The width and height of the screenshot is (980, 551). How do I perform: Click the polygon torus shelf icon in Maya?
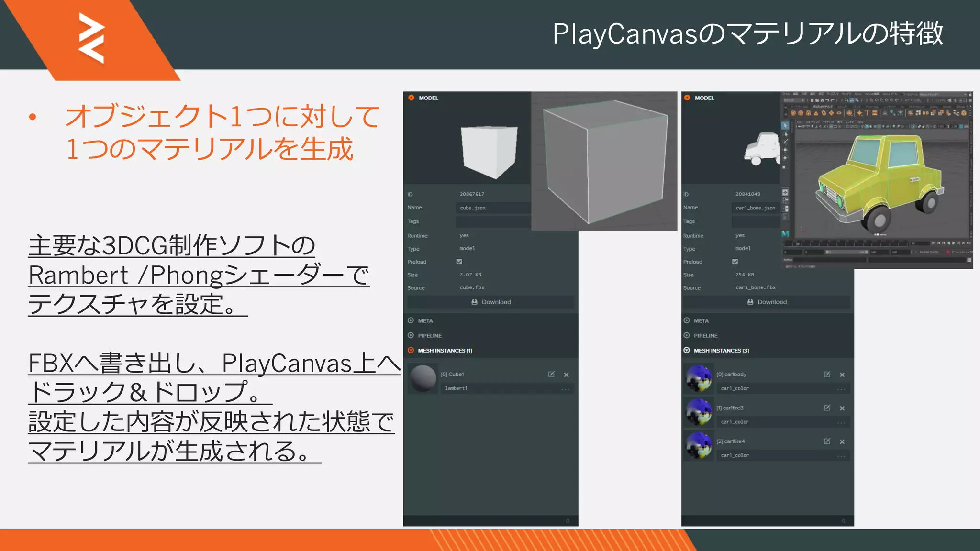824,113
